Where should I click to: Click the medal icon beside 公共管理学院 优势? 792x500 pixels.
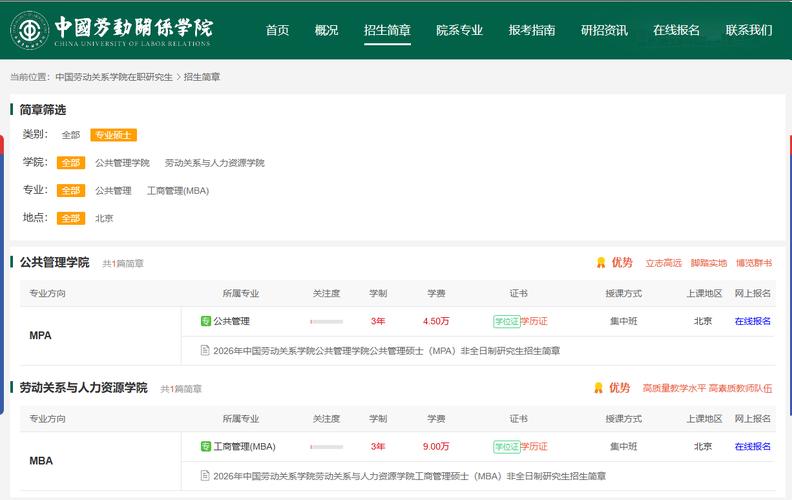tap(601, 263)
